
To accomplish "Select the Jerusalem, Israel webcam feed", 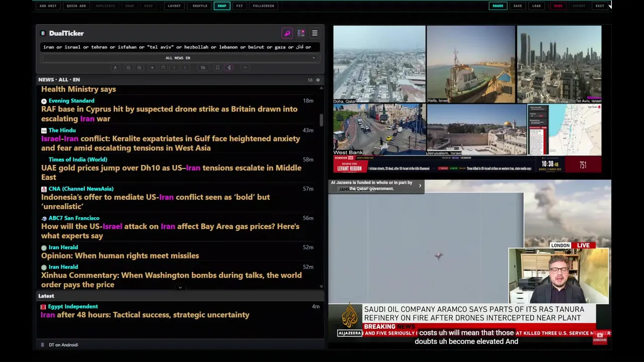I will 476,130.
